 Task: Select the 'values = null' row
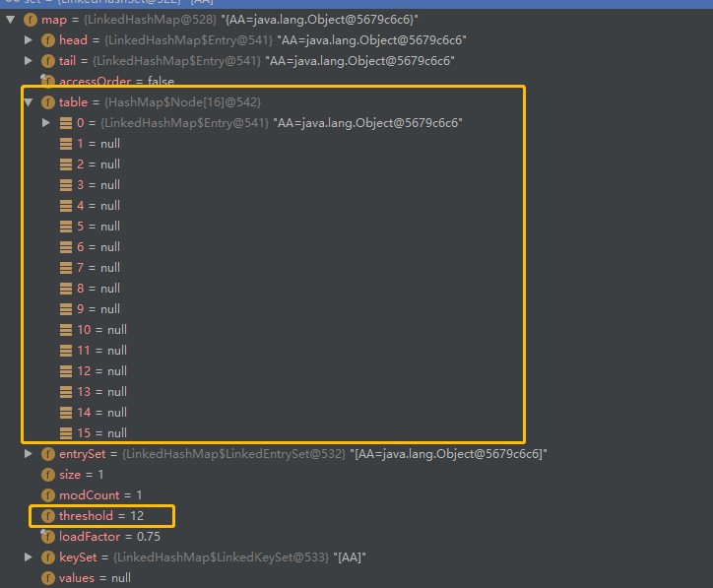coord(87,578)
